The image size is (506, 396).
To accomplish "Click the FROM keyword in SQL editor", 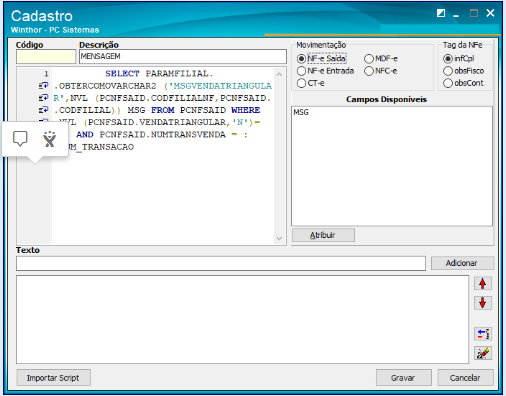I will 162,110.
